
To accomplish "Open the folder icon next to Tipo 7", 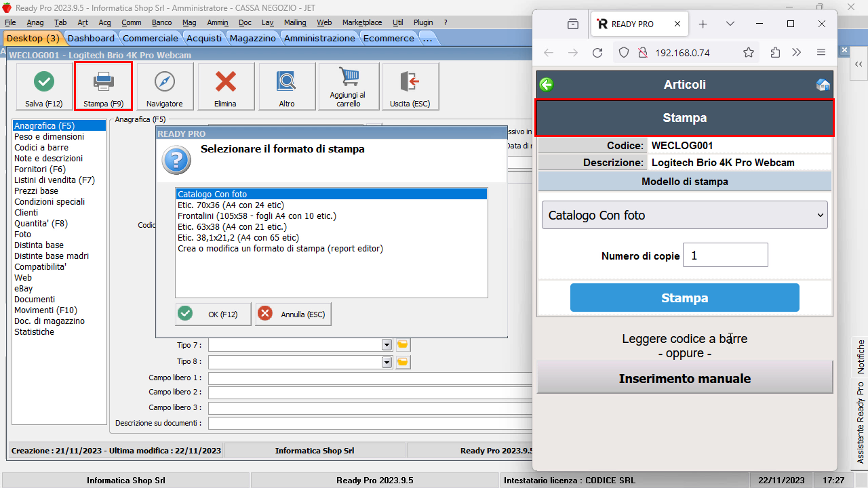I will click(403, 345).
